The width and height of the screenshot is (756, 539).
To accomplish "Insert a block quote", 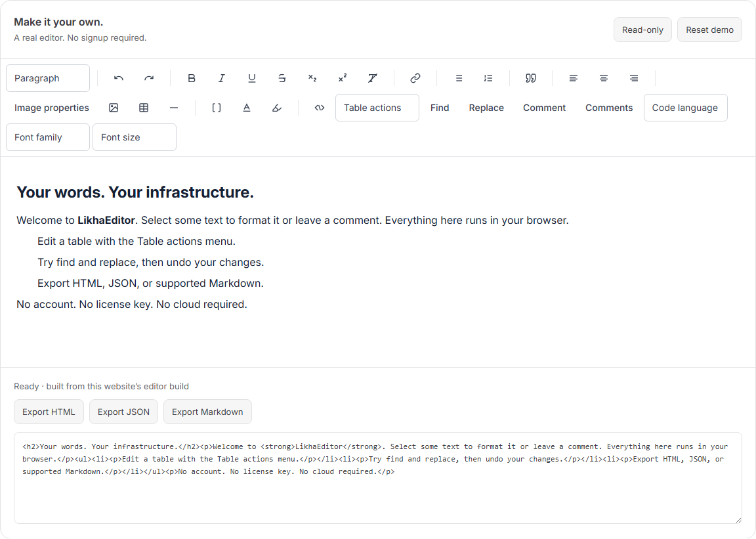I will coord(531,78).
